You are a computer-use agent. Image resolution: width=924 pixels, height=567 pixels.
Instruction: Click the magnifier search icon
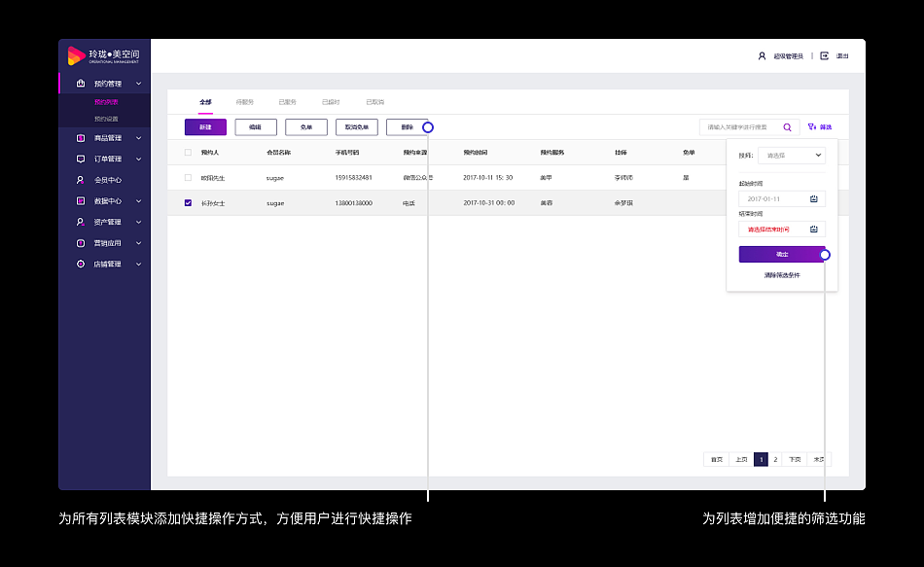pyautogui.click(x=787, y=127)
